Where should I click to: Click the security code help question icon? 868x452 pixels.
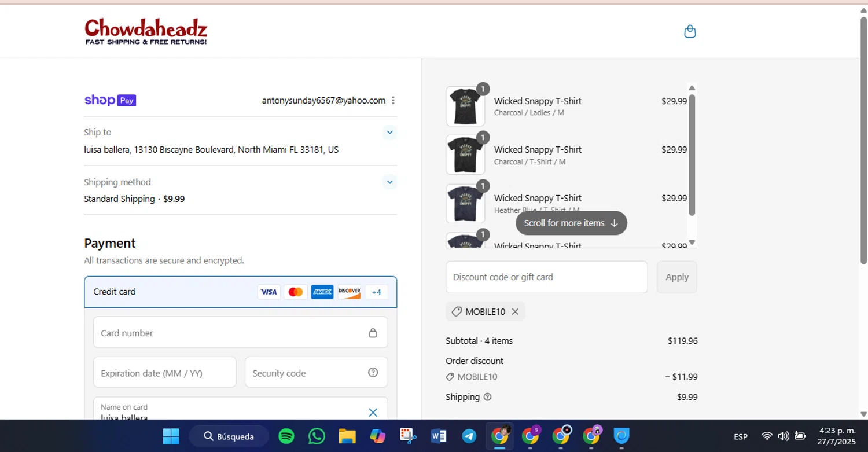[x=373, y=373]
